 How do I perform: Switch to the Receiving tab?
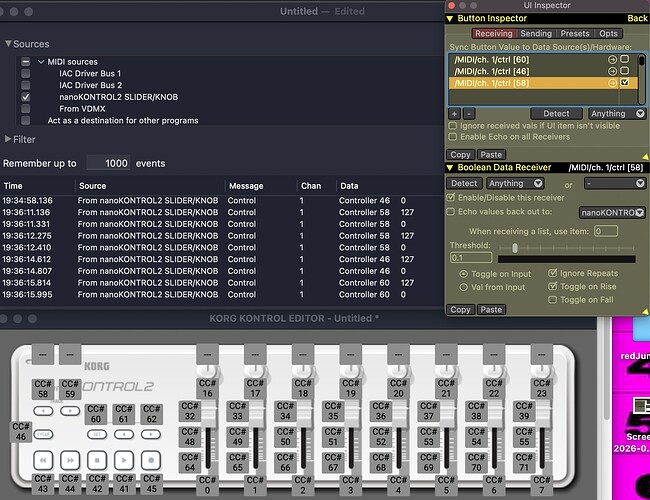click(493, 34)
